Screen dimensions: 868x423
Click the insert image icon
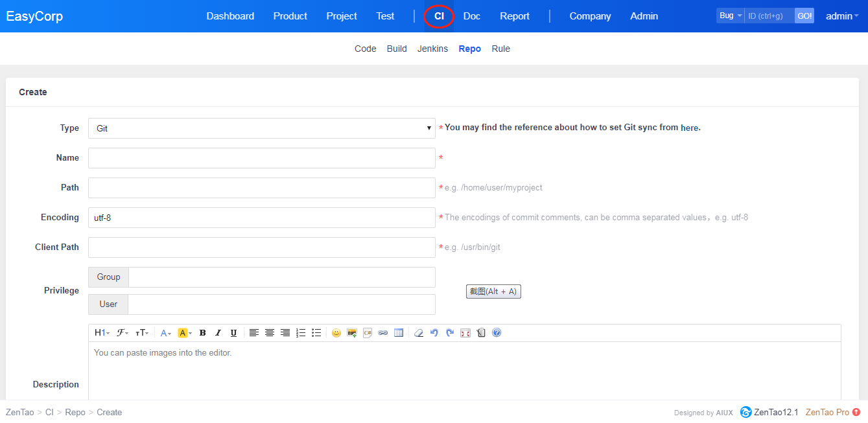pyautogui.click(x=352, y=333)
